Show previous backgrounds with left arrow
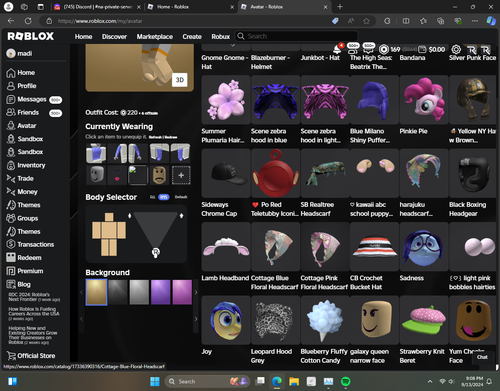 pyautogui.click(x=81, y=292)
